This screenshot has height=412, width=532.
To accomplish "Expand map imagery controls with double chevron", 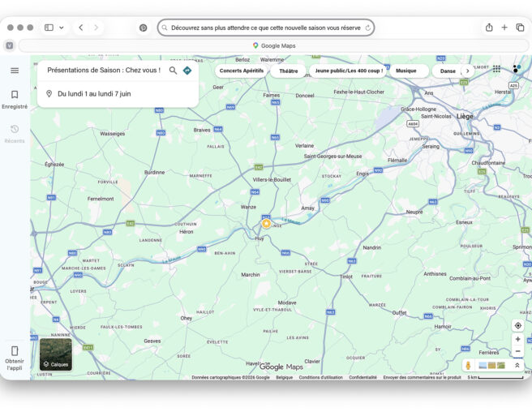I will pos(517,366).
